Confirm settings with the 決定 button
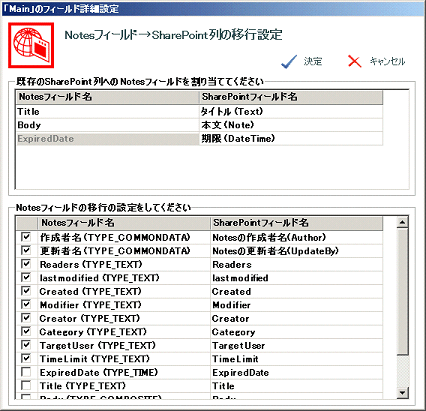The image size is (426, 411). (313, 61)
